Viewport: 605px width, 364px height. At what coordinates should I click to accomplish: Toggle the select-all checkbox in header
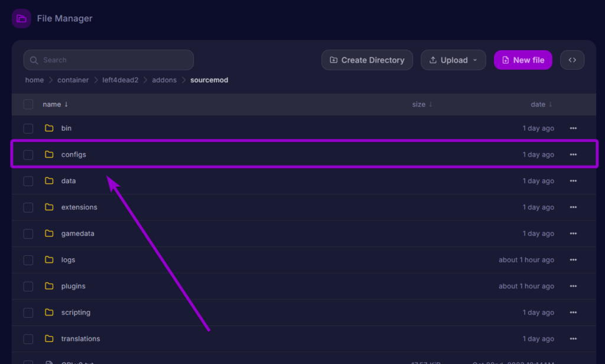click(x=28, y=105)
